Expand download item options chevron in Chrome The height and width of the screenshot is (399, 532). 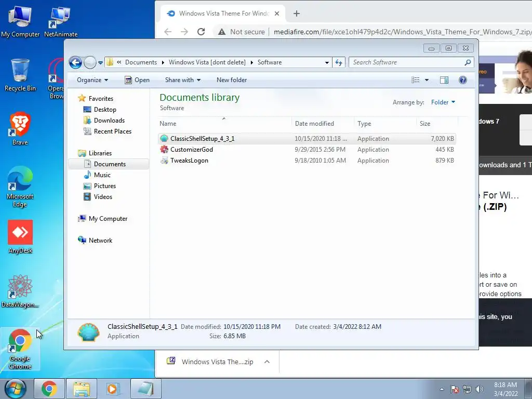pyautogui.click(x=267, y=362)
